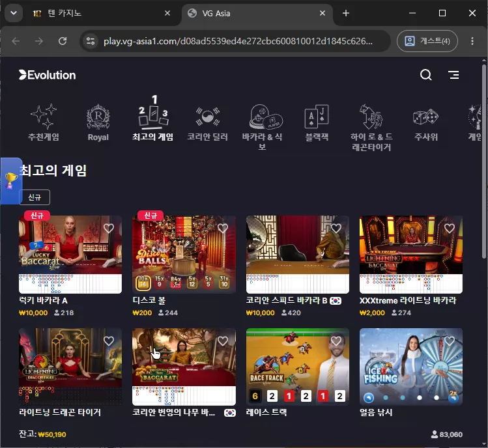Click the 420 player count
The width and height of the screenshot is (488, 448).
pos(291,313)
